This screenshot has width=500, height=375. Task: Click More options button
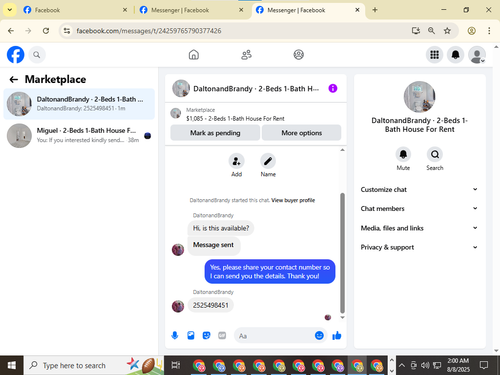(x=301, y=133)
